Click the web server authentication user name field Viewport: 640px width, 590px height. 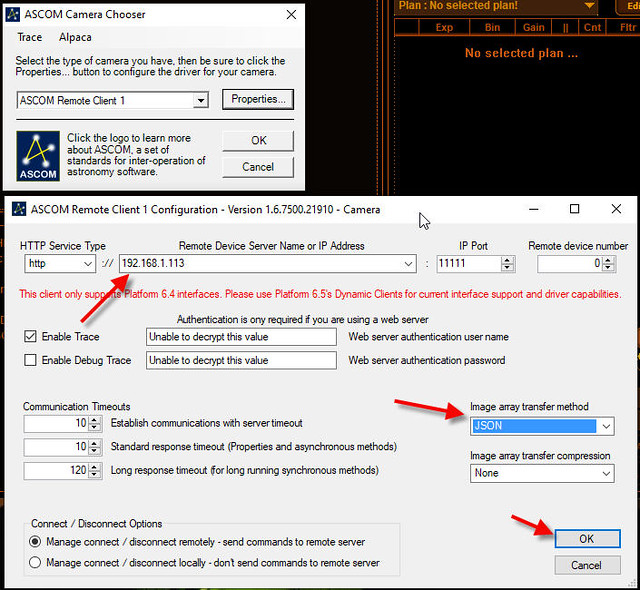pos(241,337)
